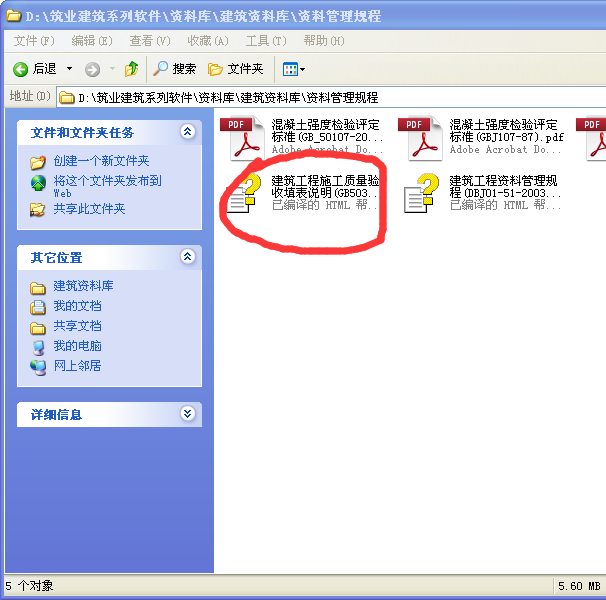606x600 pixels.
Task: Click 创建一个新文件夹 link
Action: coord(101,161)
